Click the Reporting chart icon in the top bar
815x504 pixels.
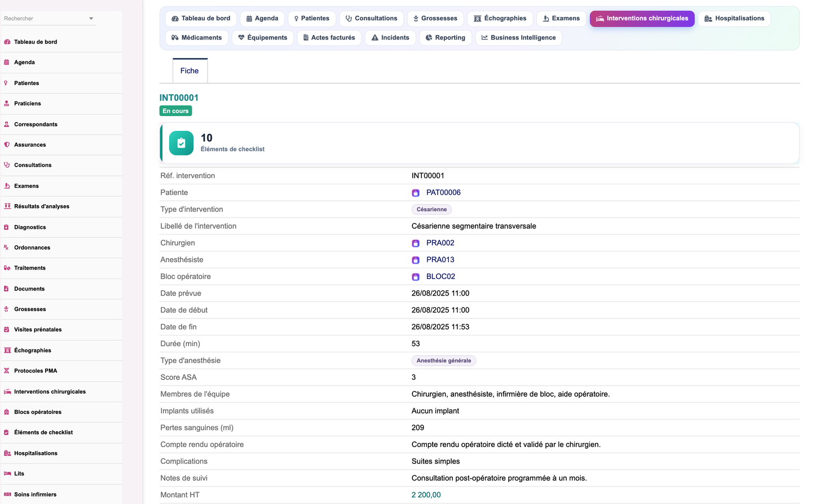[429, 38]
